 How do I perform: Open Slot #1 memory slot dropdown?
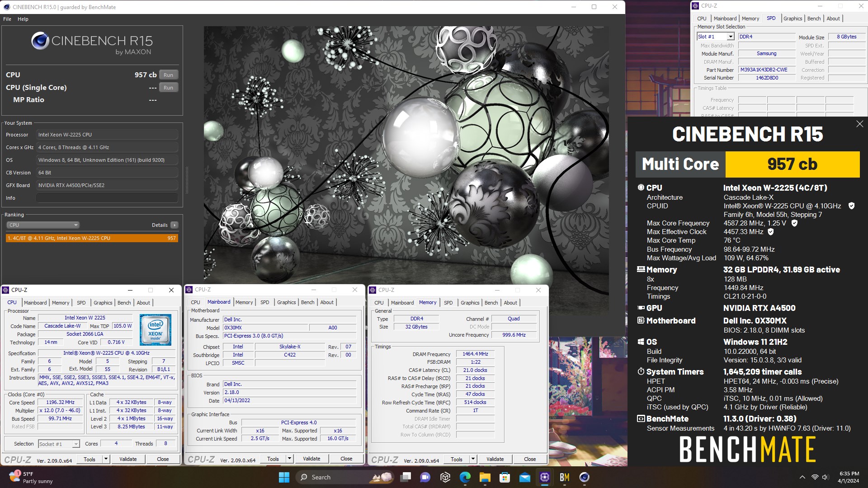coord(716,37)
